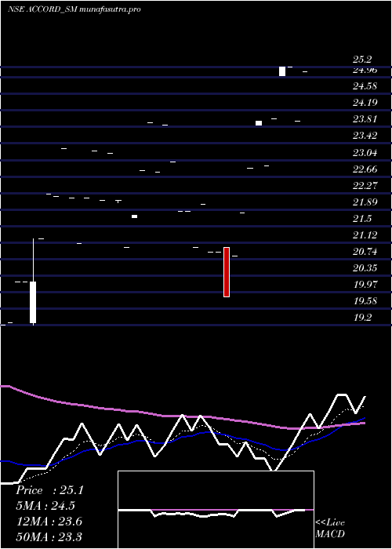The image size is (392, 549).
Task: Click the white candle at 24.96 level
Action: tap(282, 71)
